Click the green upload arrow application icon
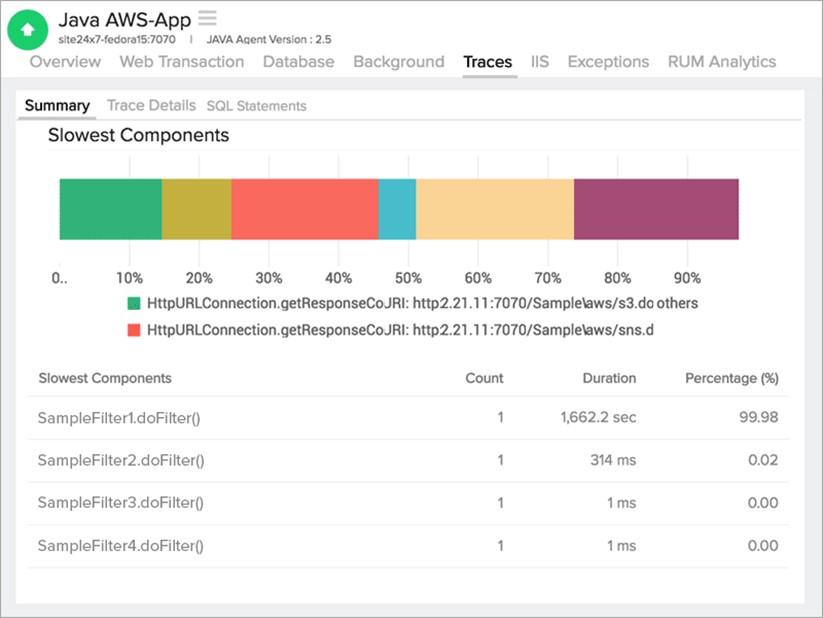Screen dimensions: 823x618 coord(27,30)
